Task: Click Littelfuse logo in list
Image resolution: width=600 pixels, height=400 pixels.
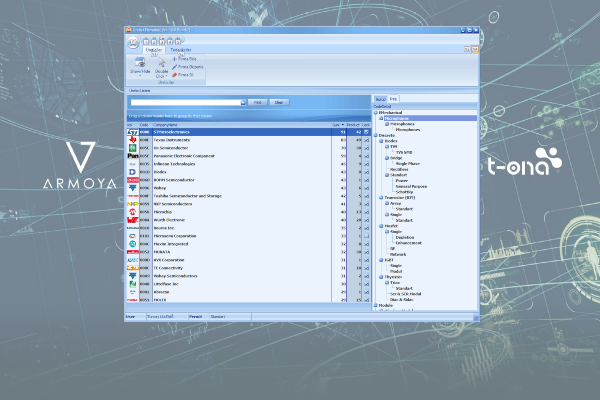Action: 132,284
